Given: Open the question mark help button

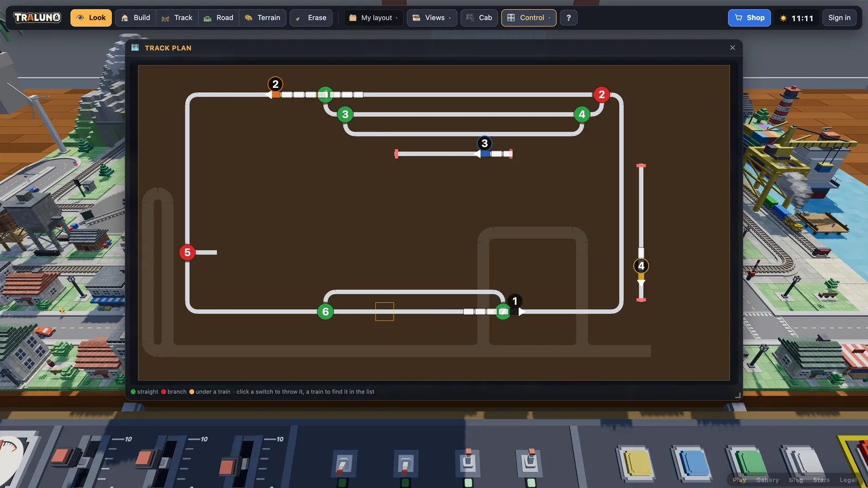Looking at the screenshot, I should pos(569,18).
